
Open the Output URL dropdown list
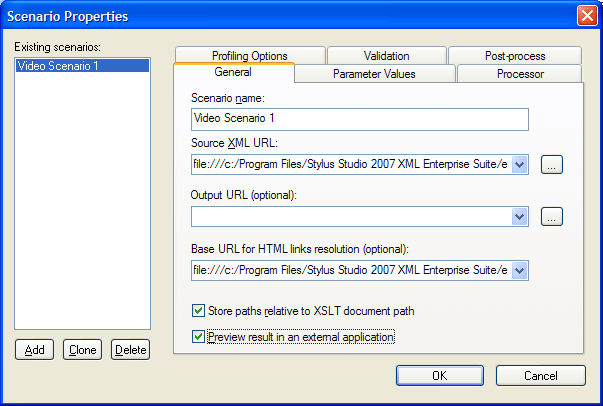[520, 216]
